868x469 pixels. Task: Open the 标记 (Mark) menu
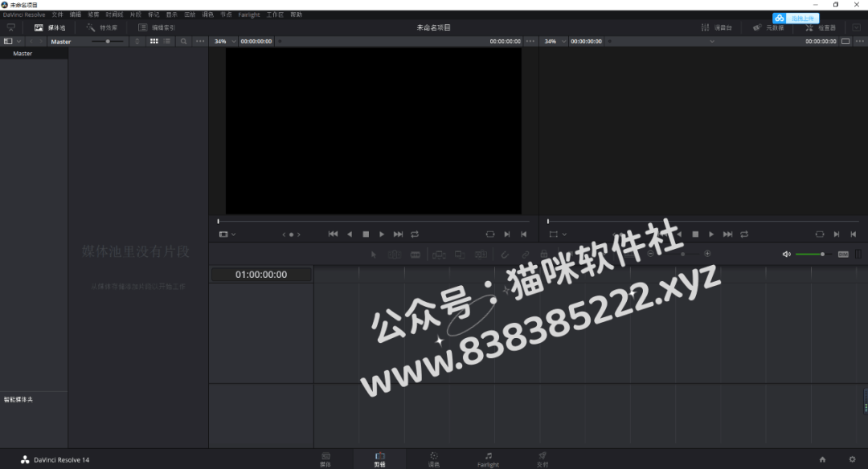coord(154,15)
